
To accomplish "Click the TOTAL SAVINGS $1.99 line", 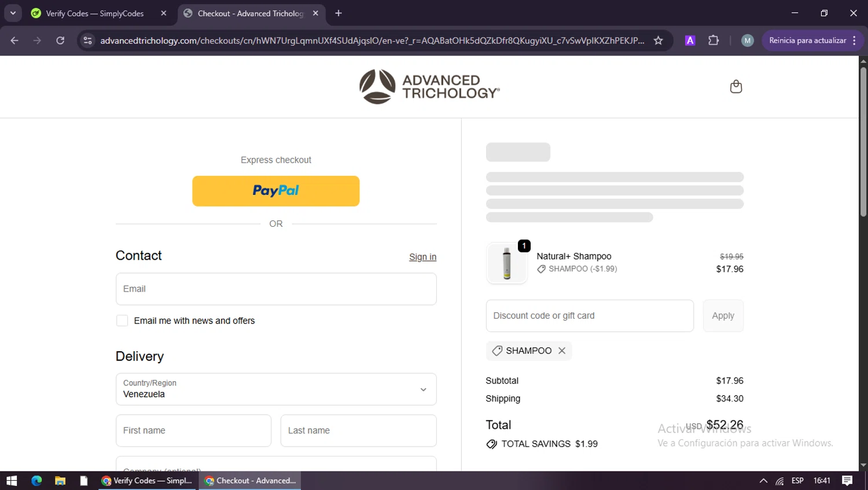I will pos(542,444).
